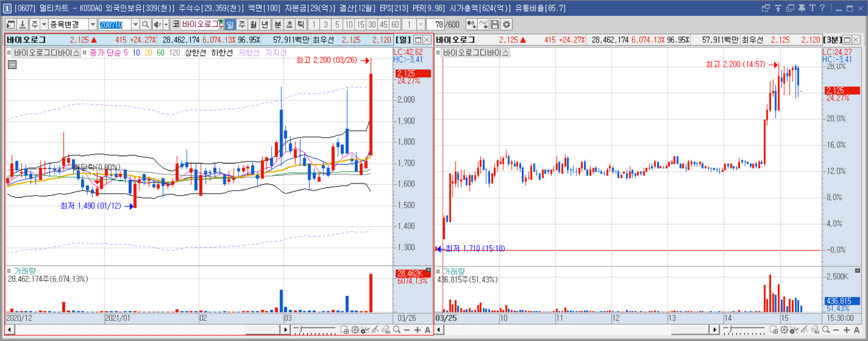
Task: Pin the window with pushpin icon
Action: pyautogui.click(x=802, y=8)
